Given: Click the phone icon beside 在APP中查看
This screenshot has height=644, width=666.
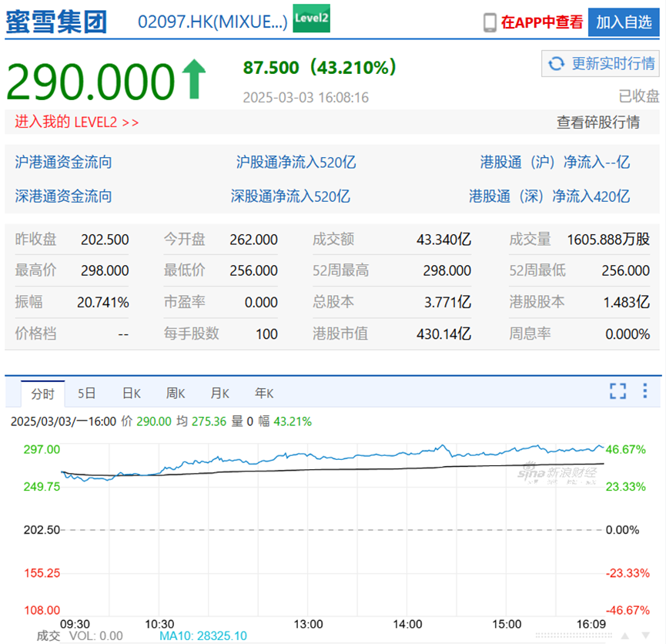Looking at the screenshot, I should point(490,22).
